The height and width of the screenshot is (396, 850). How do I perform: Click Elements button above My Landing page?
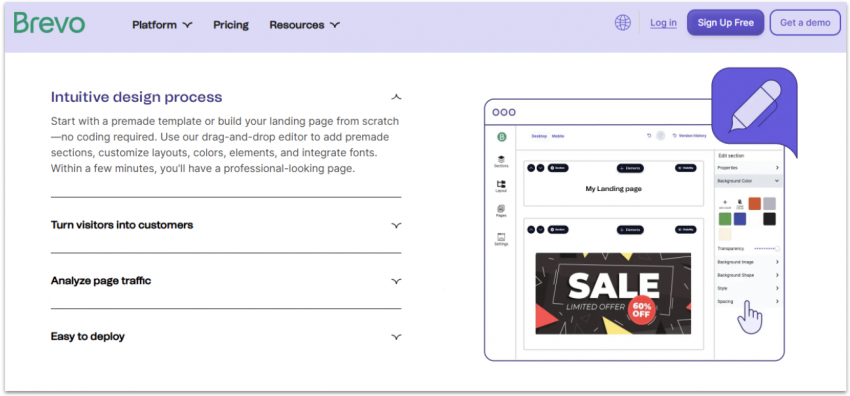[x=630, y=168]
